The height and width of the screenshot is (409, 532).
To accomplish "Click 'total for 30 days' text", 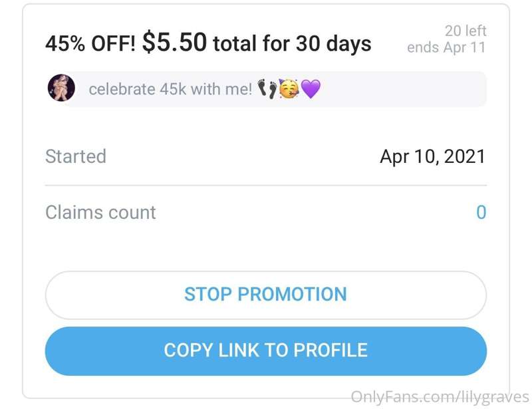I will click(292, 44).
